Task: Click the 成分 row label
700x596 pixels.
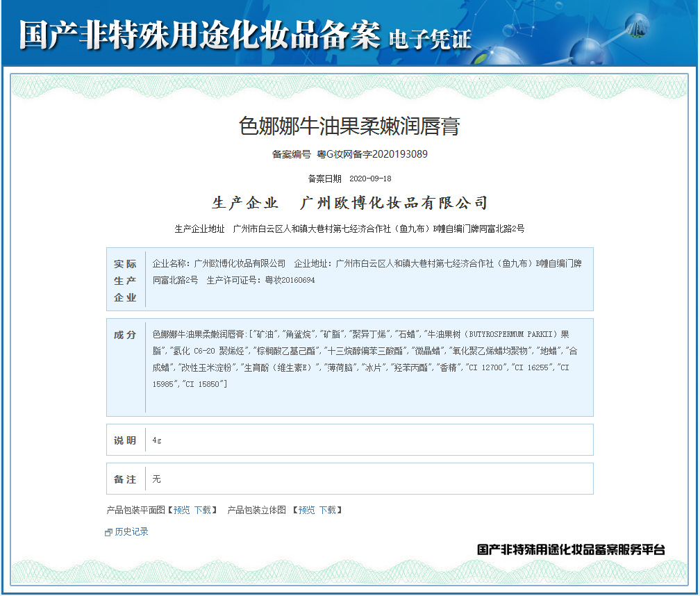Action: click(125, 335)
